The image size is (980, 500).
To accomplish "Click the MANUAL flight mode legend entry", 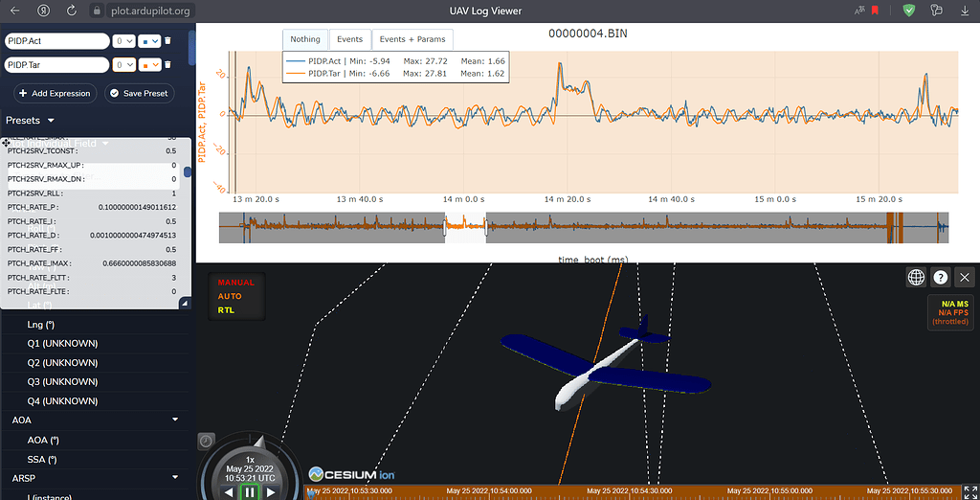I will [235, 283].
